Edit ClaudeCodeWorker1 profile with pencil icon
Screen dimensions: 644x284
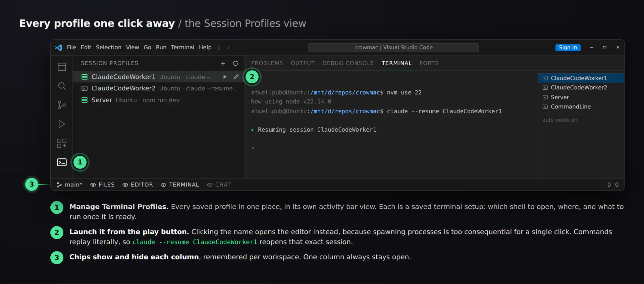pyautogui.click(x=236, y=77)
